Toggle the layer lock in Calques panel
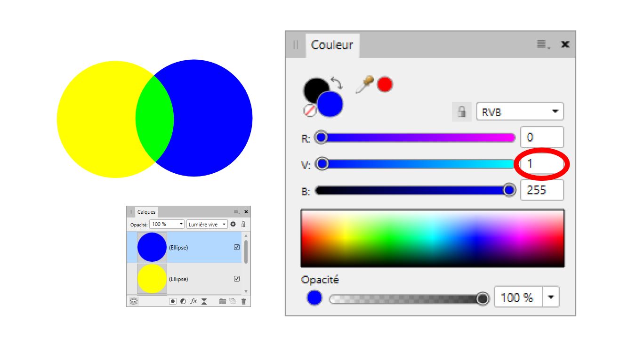This screenshot has width=644, height=362. point(243,225)
